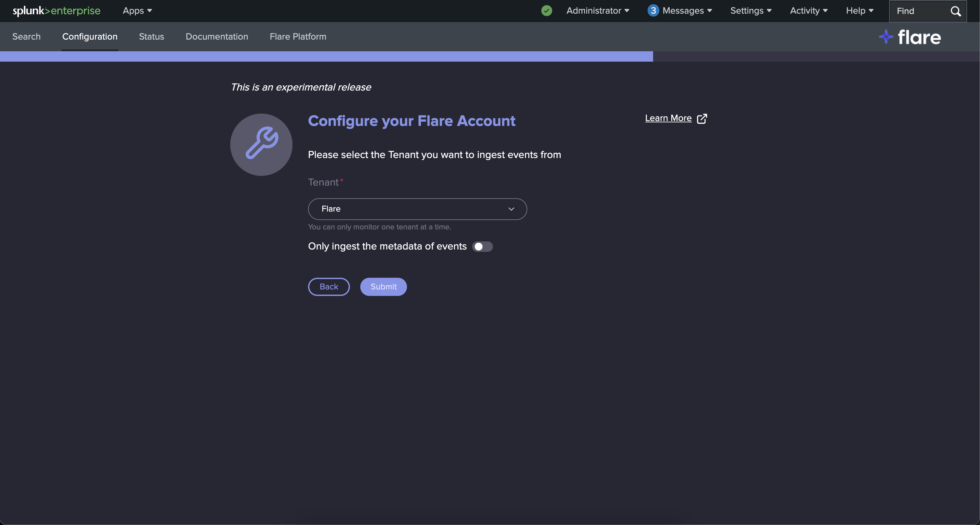The image size is (980, 525).
Task: Toggle Only ingest the metadata of events
Action: (483, 247)
